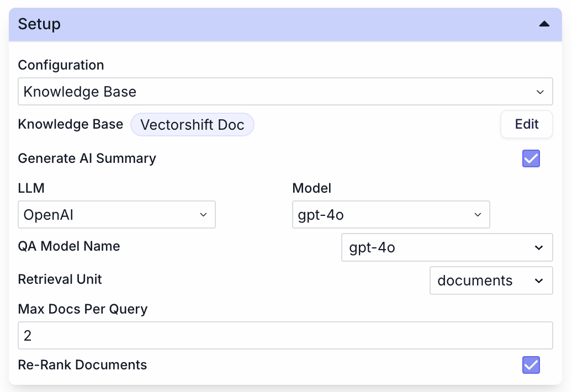Viewport: 572px width, 392px height.
Task: Click the upward collapse arrow in the header
Action: tap(544, 24)
